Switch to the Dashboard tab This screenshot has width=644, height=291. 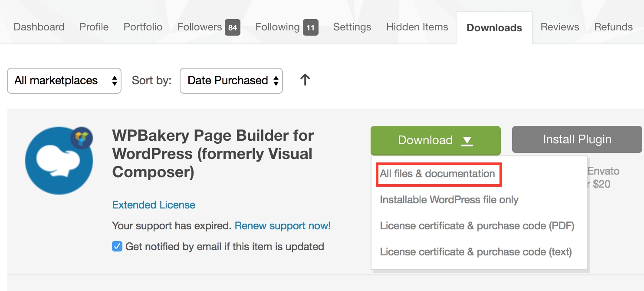click(39, 27)
